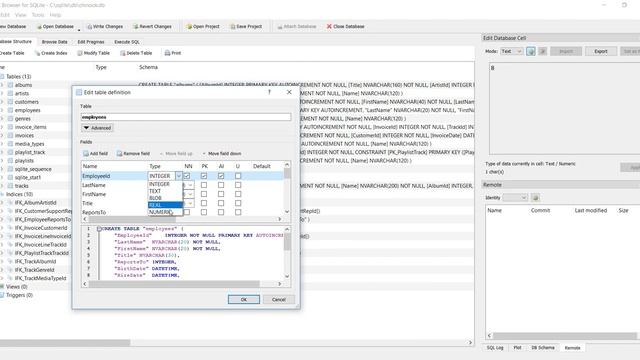The width and height of the screenshot is (640, 360).
Task: Click the help question mark in dialog
Action: click(x=269, y=92)
